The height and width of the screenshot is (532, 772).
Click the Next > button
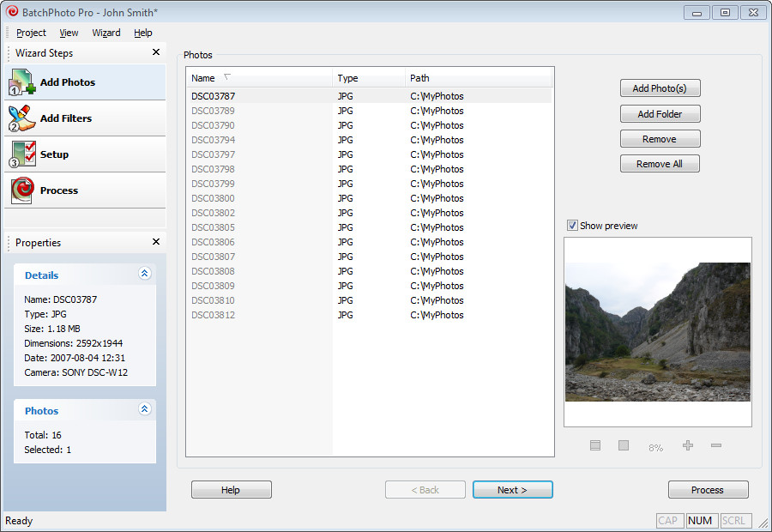click(x=513, y=490)
